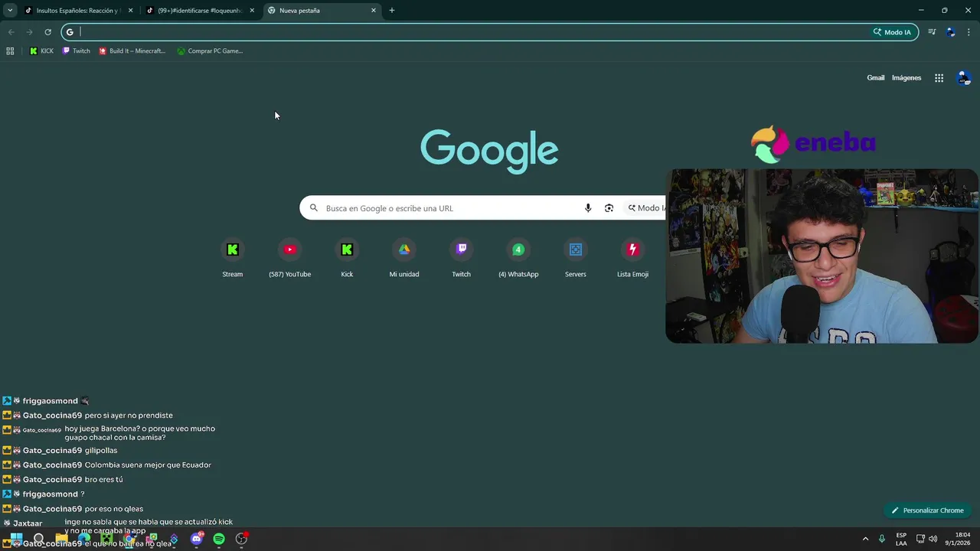This screenshot has width=980, height=551.
Task: Click chat message "Colombia suena mejor que Ecuador"
Action: (x=148, y=465)
